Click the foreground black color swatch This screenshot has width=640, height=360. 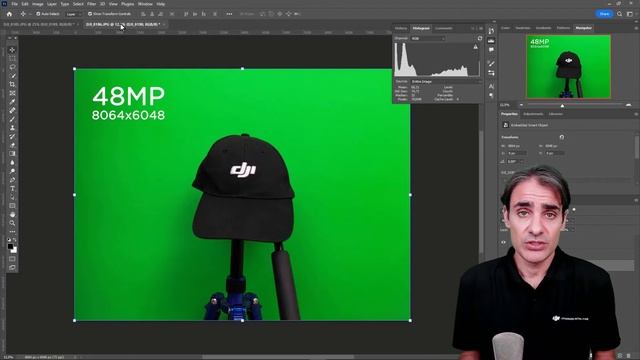tap(11, 246)
